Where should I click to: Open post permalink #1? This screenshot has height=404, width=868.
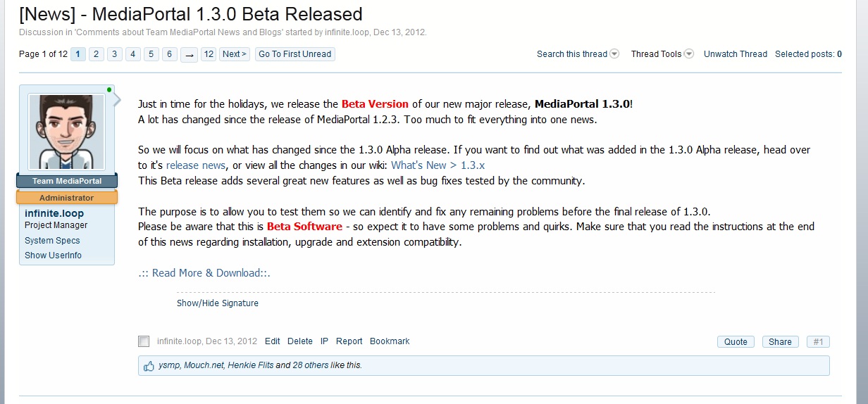[818, 342]
